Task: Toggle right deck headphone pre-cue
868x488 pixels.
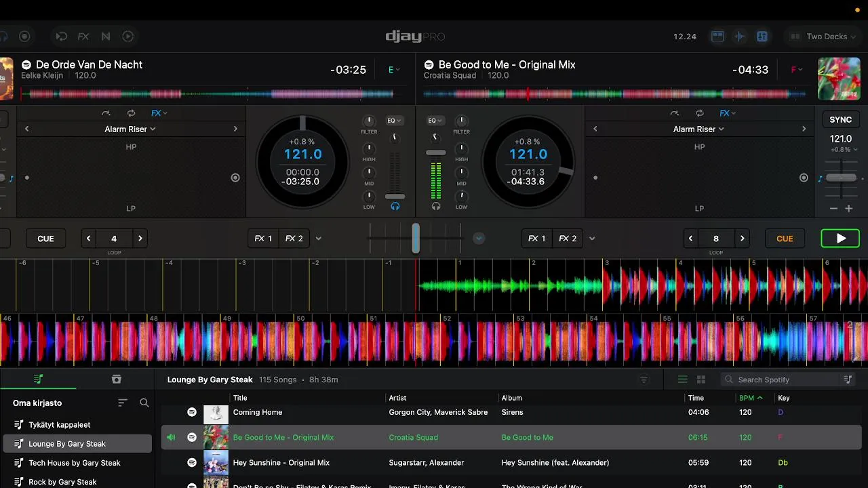Action: [x=436, y=206]
